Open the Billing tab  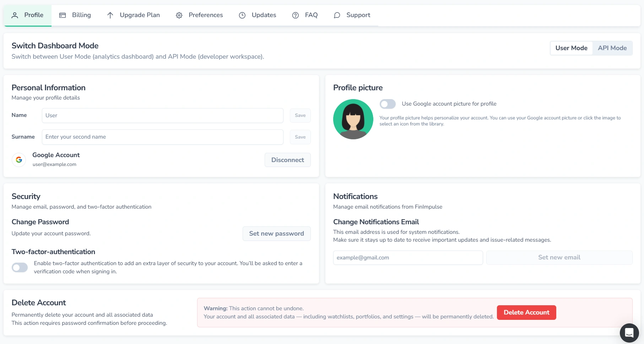pos(75,15)
